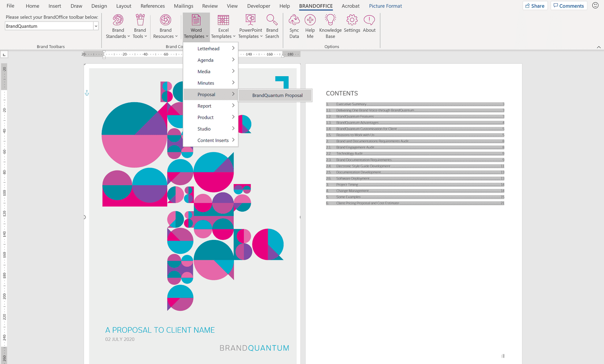
Task: Switch to the Review tab
Action: (210, 6)
